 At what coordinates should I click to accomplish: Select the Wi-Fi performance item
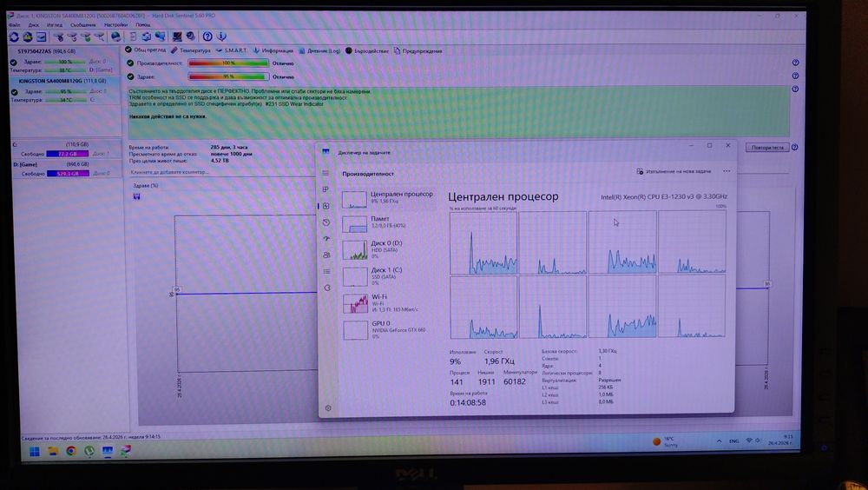pyautogui.click(x=387, y=302)
